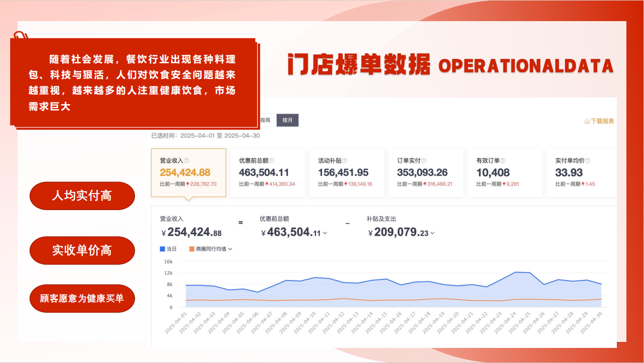644x363 pixels.
Task: Click the help icon beside 活动补贴
Action: 345,161
